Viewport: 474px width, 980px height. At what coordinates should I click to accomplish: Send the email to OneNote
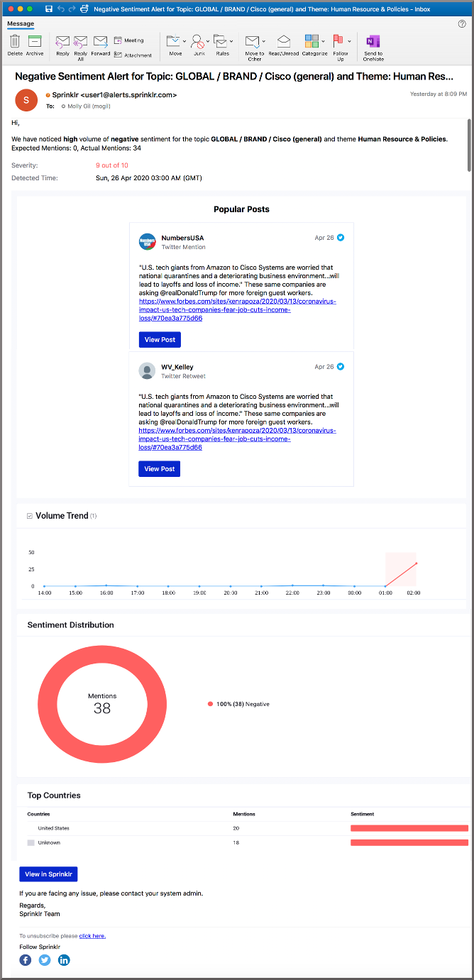(373, 42)
